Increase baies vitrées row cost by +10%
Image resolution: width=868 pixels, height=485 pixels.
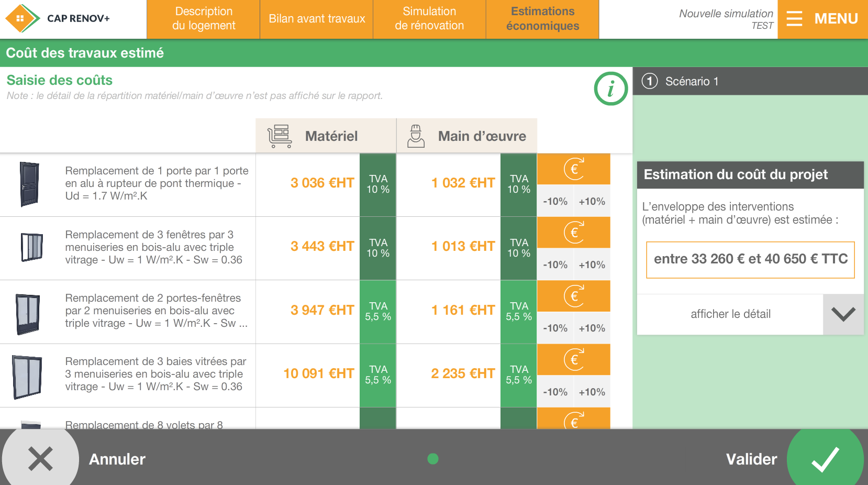[x=592, y=392]
